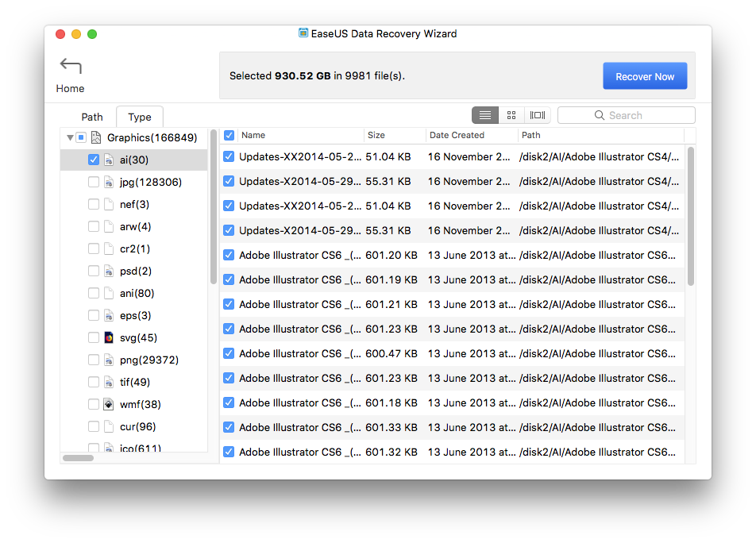Click the jpg file type icon
The width and height of the screenshot is (756, 543).
click(x=109, y=182)
